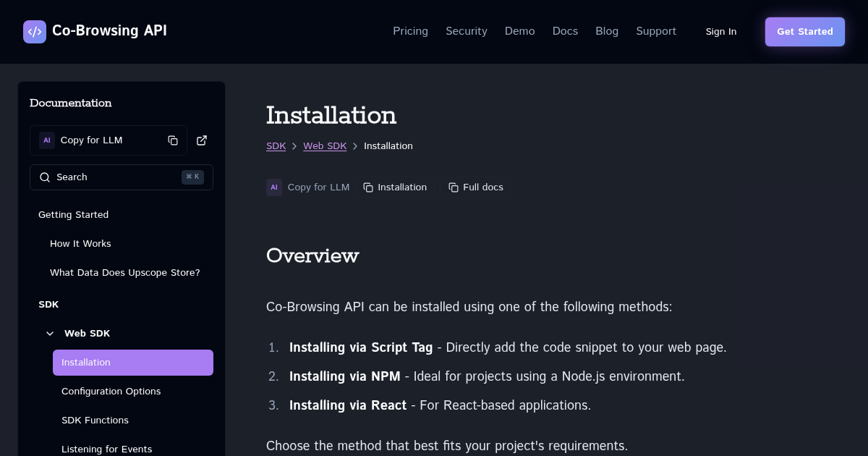Open the Support page
The height and width of the screenshot is (456, 868).
point(656,31)
